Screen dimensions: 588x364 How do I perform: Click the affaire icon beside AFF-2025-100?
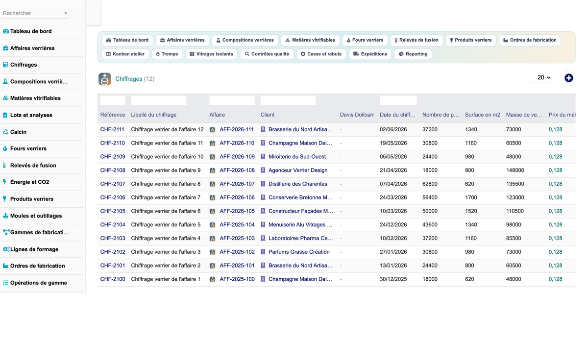213,279
